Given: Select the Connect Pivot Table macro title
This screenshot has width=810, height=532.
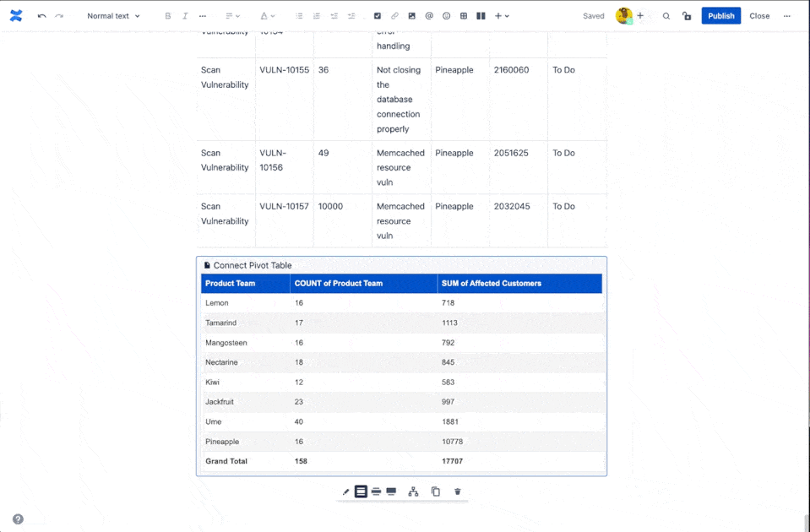Looking at the screenshot, I should tap(253, 265).
